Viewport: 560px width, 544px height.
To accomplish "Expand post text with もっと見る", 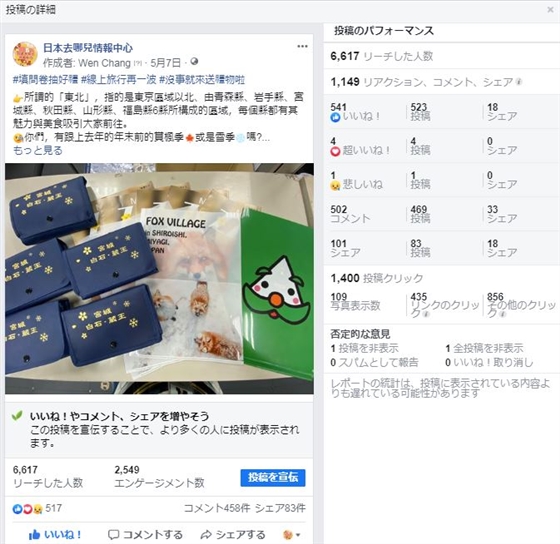I will tap(38, 150).
